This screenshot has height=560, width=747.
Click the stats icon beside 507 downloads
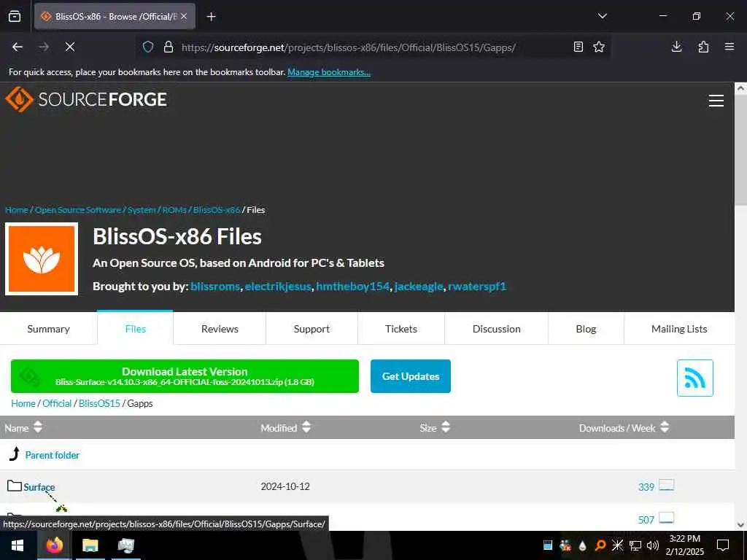pyautogui.click(x=666, y=518)
